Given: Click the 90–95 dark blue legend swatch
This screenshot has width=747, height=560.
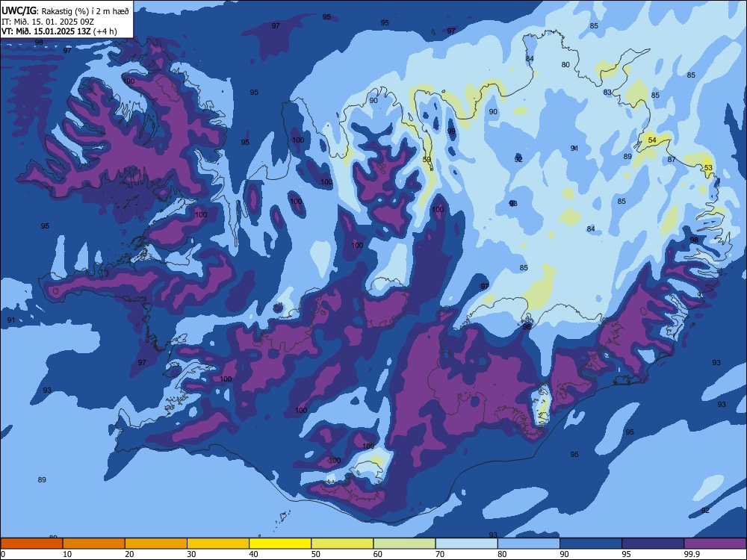Looking at the screenshot, I should tap(591, 544).
